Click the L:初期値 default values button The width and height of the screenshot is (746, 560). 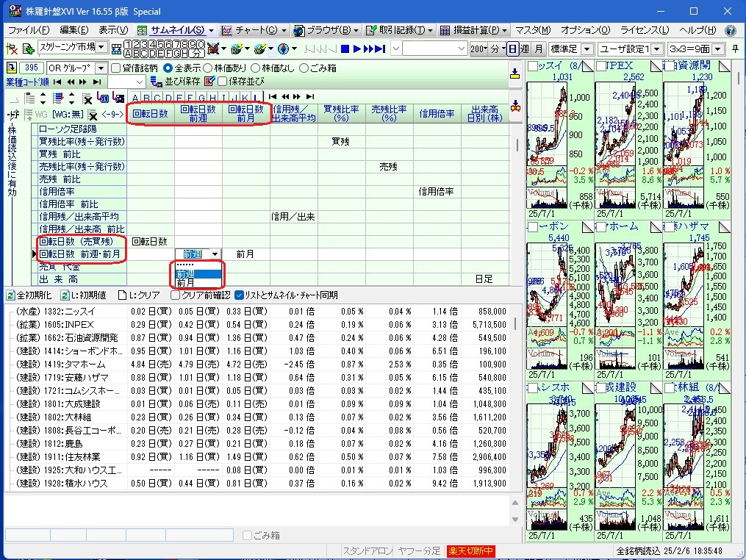coord(83,295)
